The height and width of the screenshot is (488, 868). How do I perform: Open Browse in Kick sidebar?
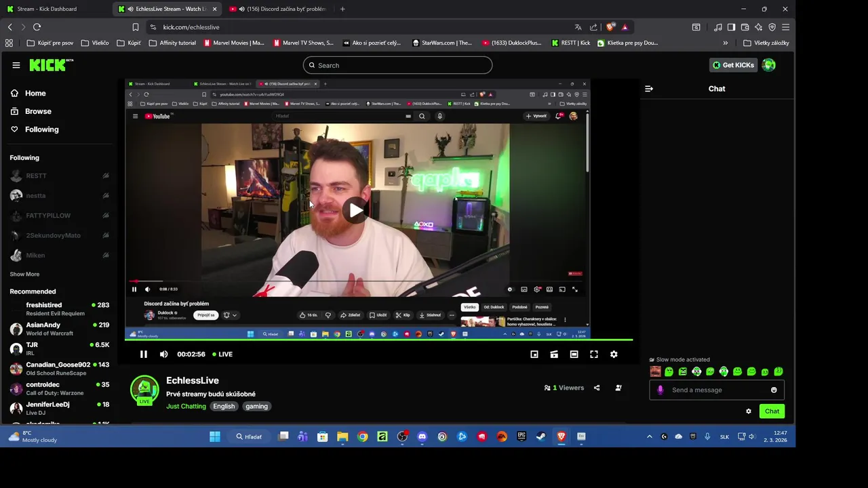coord(31,111)
